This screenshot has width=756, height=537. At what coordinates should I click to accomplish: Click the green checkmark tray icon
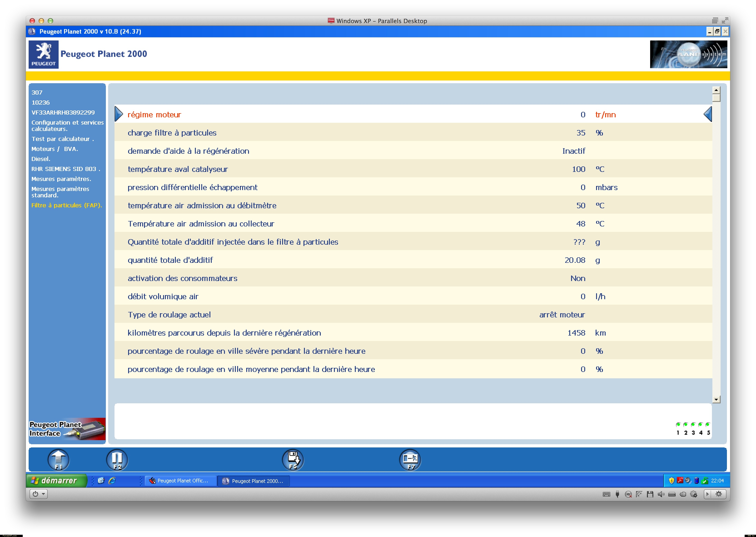click(x=705, y=481)
